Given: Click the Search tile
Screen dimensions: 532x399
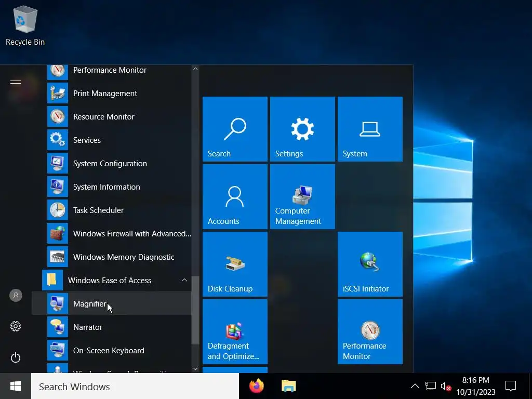Looking at the screenshot, I should click(235, 129).
